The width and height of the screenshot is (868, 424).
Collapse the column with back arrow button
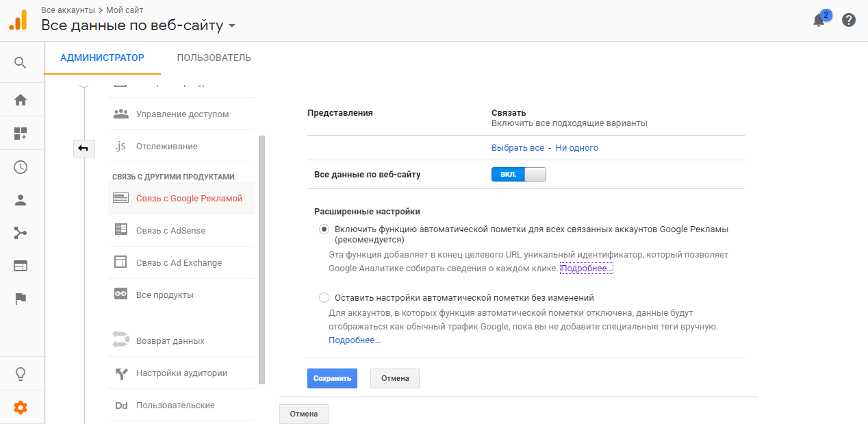point(84,148)
